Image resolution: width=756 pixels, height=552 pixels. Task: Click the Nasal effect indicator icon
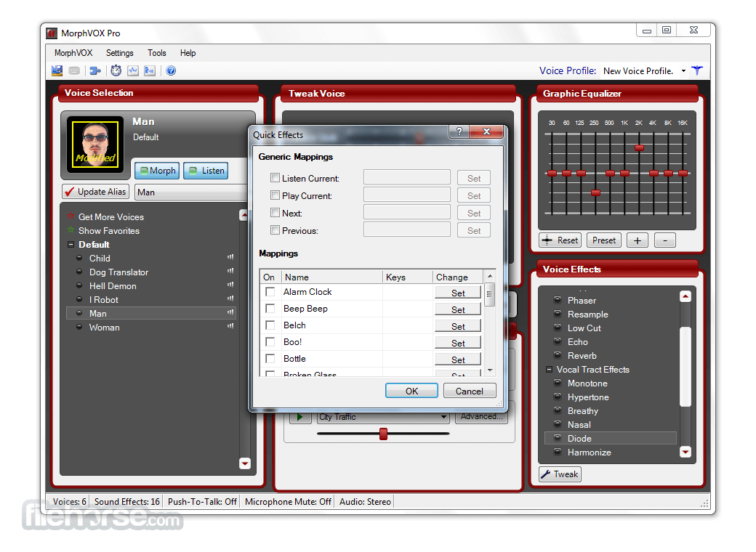(558, 424)
